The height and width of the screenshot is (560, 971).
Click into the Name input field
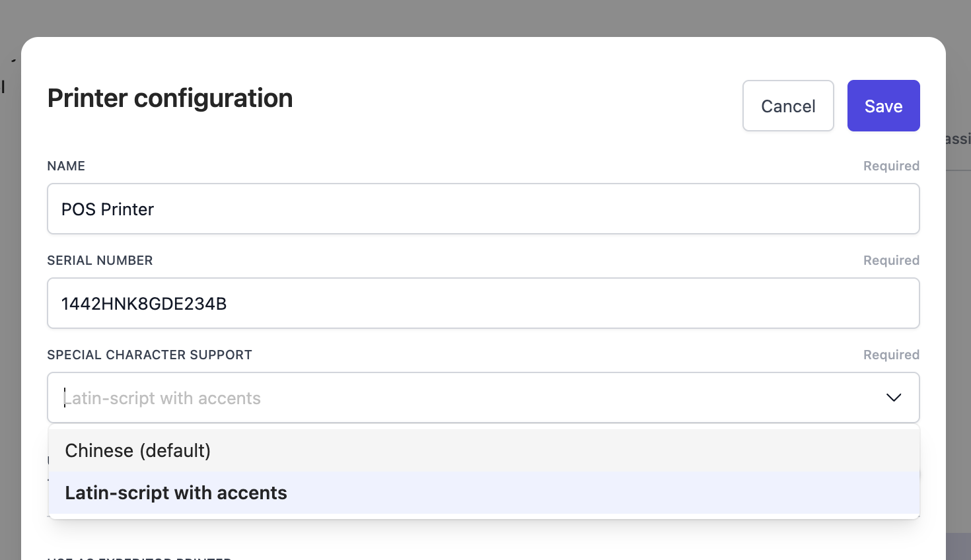(484, 209)
